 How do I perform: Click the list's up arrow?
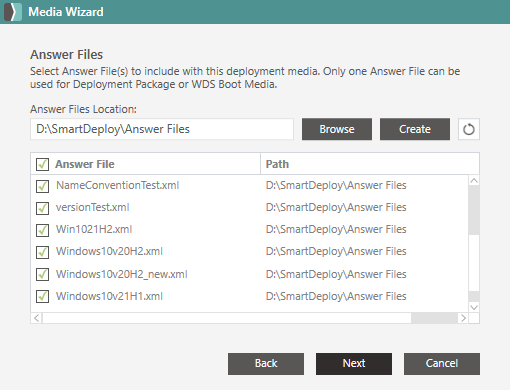pos(474,181)
